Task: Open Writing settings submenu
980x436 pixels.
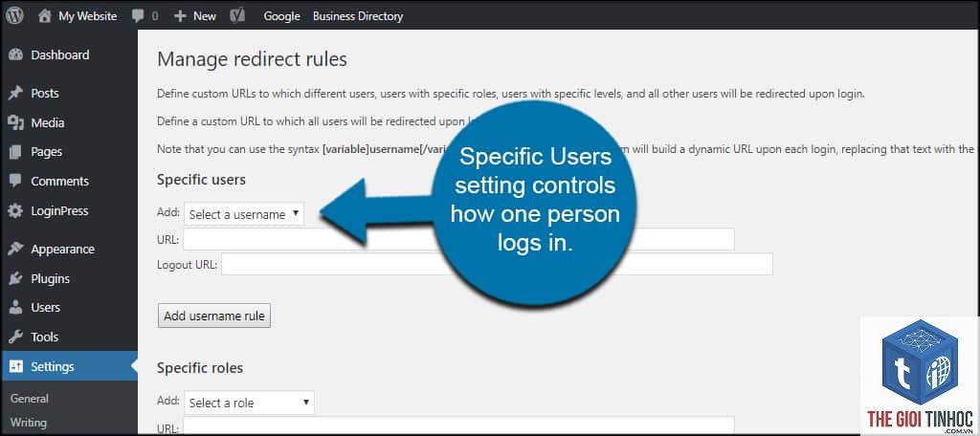Action: tap(28, 423)
